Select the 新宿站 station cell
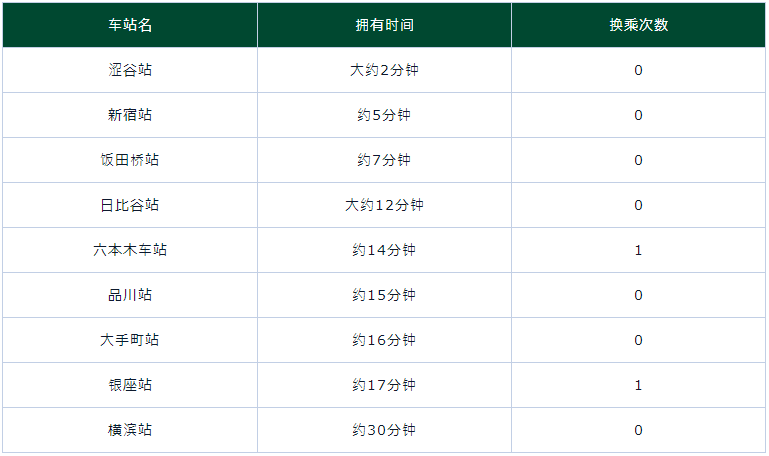 (x=130, y=115)
